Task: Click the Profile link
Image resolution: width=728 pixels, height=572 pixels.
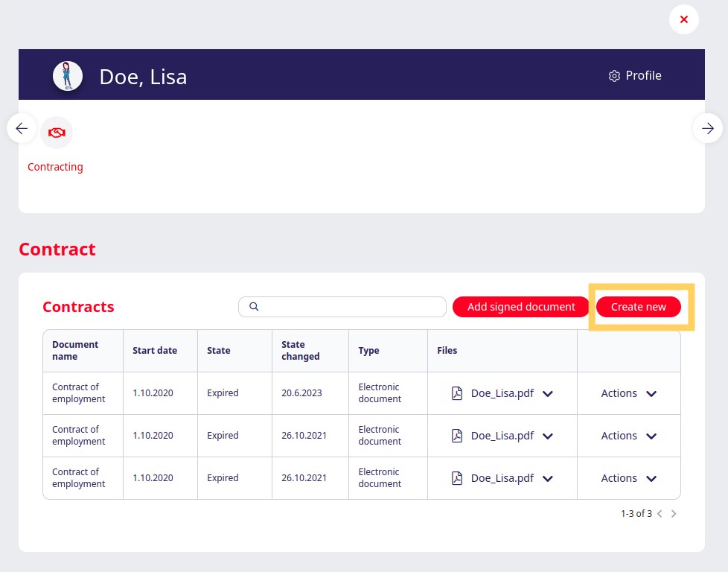Action: pyautogui.click(x=643, y=75)
